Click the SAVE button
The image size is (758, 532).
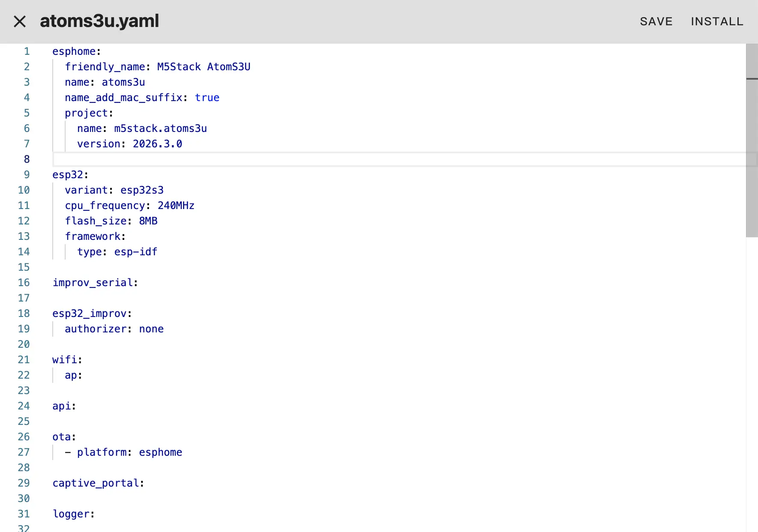[656, 21]
